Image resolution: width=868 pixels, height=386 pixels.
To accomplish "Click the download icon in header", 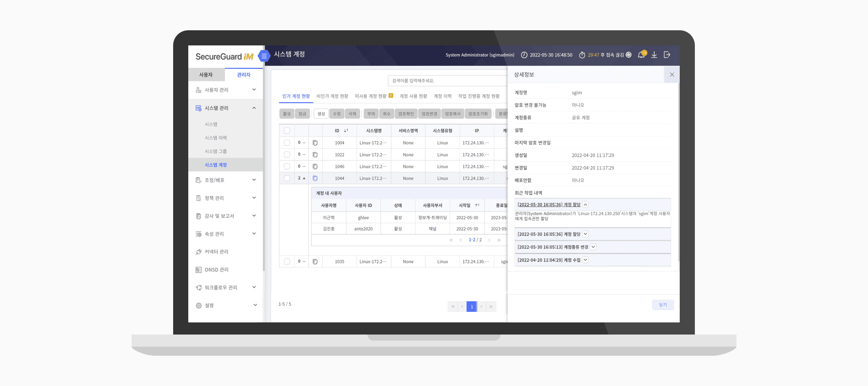I will click(654, 55).
